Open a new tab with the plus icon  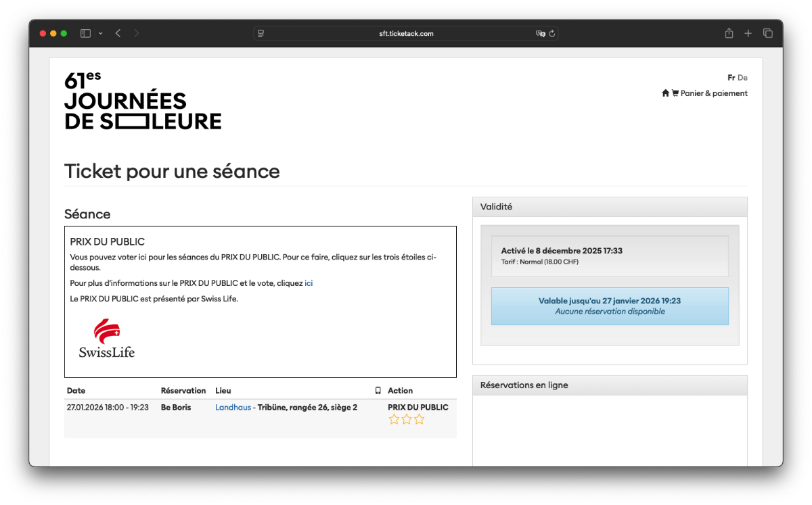[x=748, y=32]
